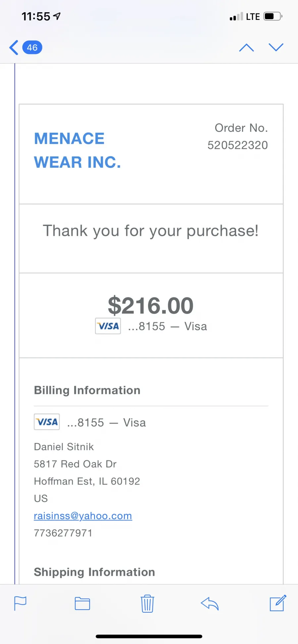The image size is (298, 644).
Task: Tap the phone number 7736277971
Action: coord(63,533)
